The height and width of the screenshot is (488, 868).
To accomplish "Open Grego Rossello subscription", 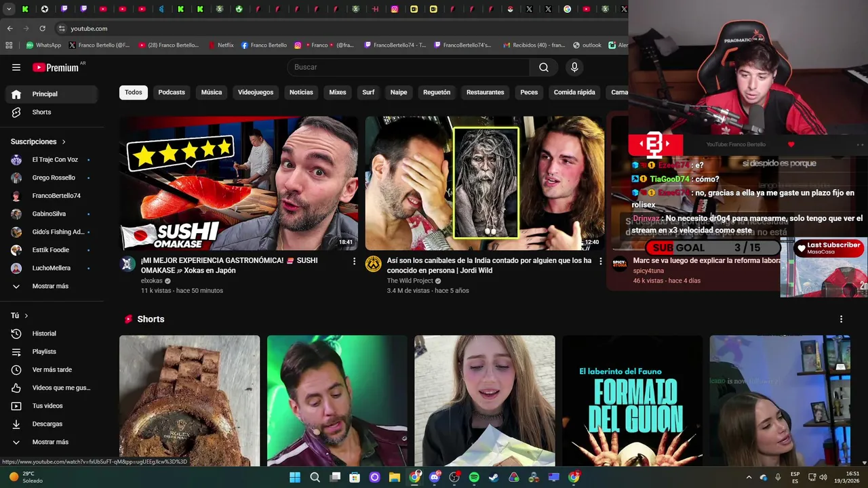I will coord(52,178).
